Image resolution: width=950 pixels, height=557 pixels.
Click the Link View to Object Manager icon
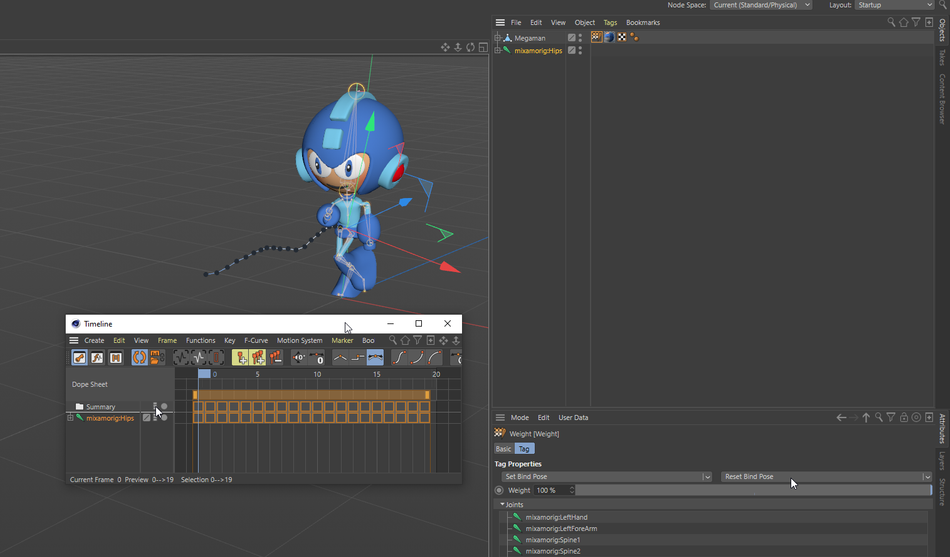157,358
